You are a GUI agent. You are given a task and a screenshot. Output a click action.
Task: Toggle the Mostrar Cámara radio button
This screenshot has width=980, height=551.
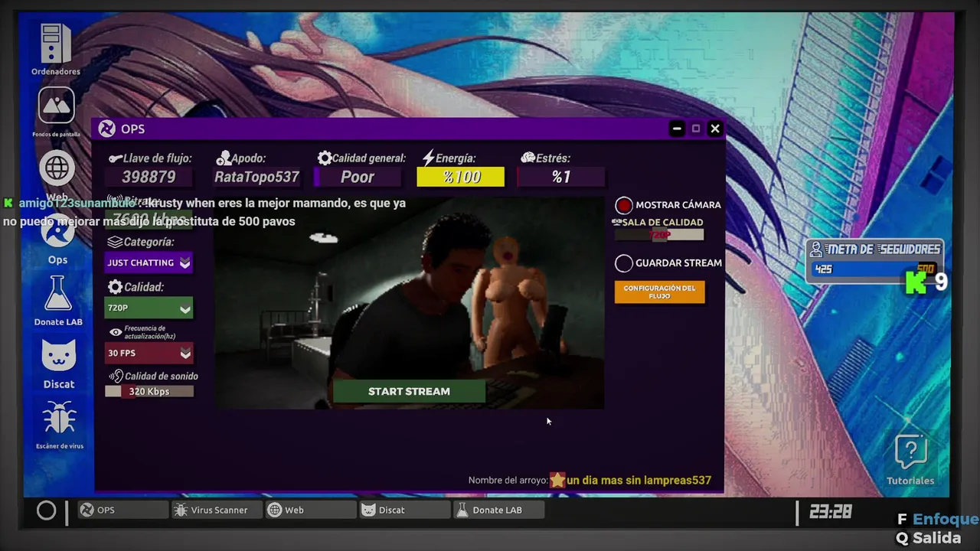click(x=624, y=205)
